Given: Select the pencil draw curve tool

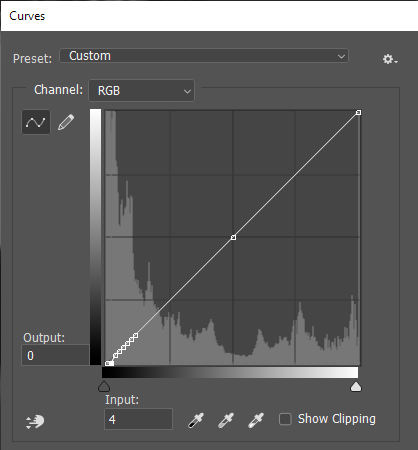Looking at the screenshot, I should pyautogui.click(x=66, y=122).
